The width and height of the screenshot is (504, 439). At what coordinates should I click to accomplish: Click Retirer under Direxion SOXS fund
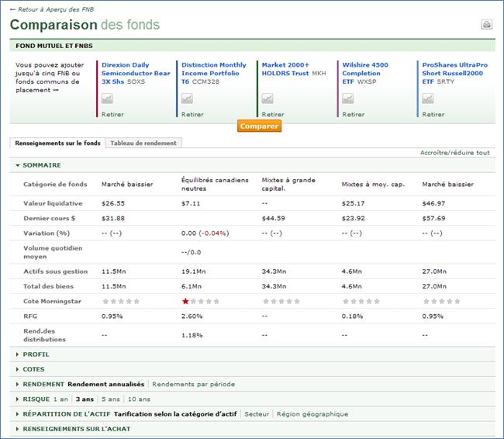(112, 115)
